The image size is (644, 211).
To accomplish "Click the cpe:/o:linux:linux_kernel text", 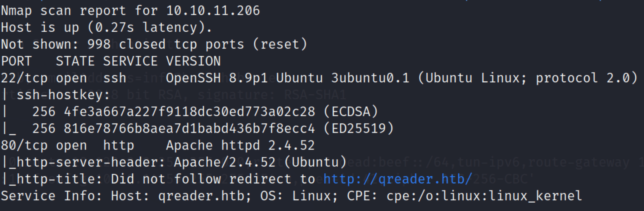I will point(484,196).
